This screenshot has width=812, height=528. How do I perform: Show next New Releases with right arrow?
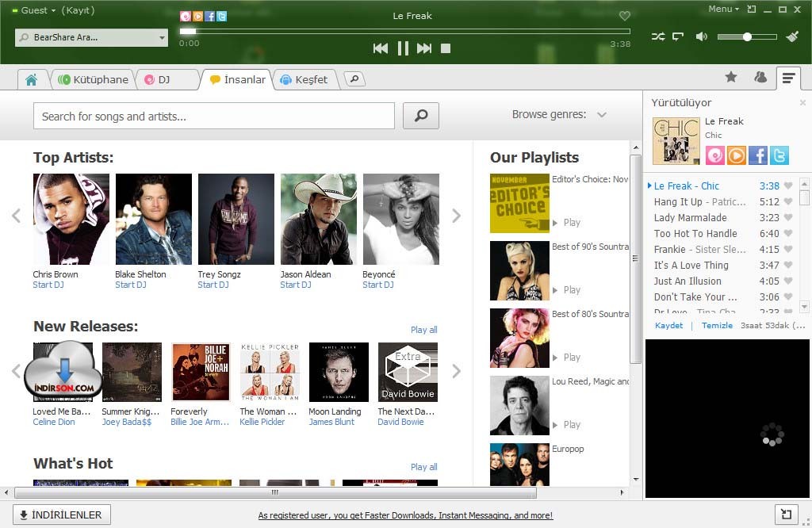[x=456, y=371]
